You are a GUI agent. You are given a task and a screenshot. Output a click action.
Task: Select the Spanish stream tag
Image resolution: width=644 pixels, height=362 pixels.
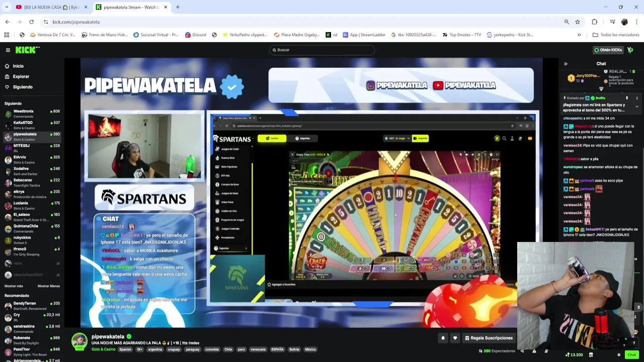point(125,349)
